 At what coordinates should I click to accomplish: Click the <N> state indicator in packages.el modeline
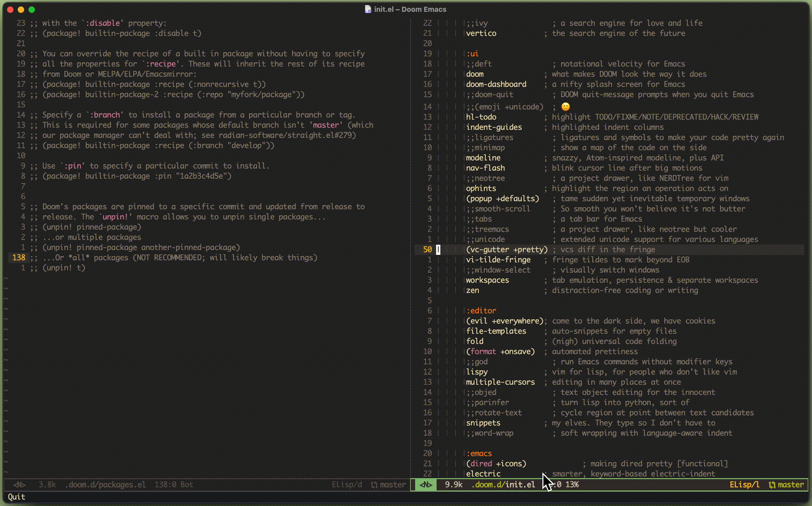tap(19, 484)
